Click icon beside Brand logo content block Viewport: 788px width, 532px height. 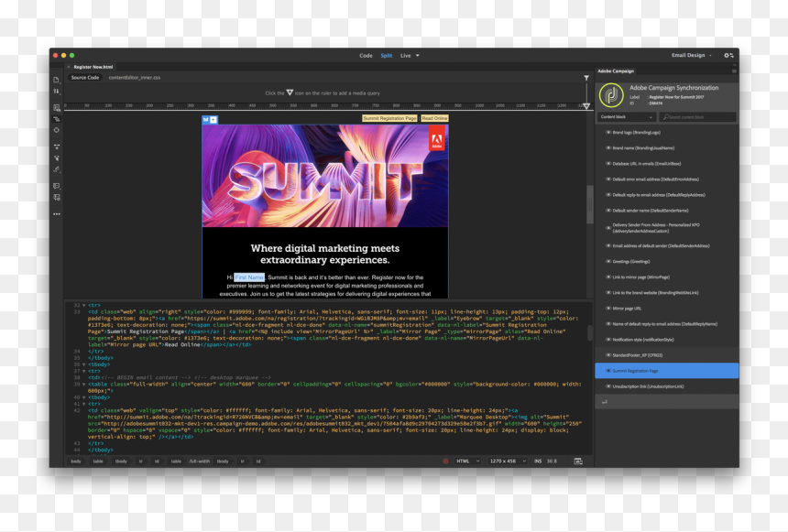tap(608, 133)
